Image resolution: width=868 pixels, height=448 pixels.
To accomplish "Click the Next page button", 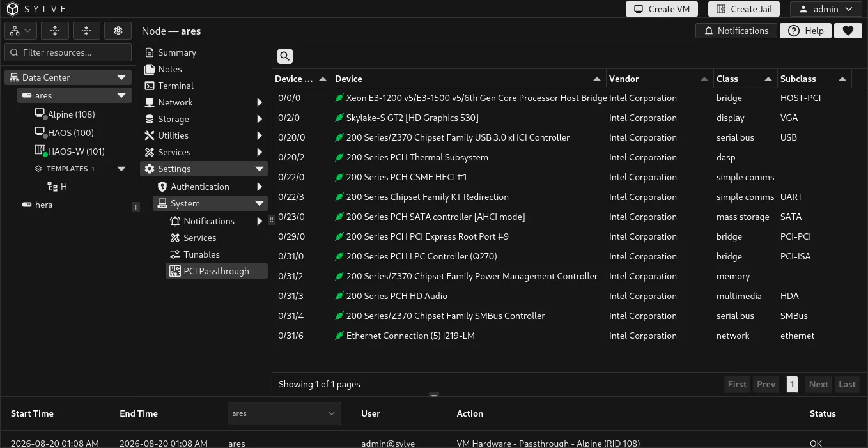I will (818, 384).
